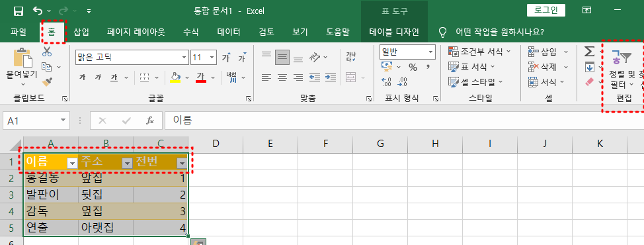Click the Borders icon
644x245 pixels.
pos(144,77)
